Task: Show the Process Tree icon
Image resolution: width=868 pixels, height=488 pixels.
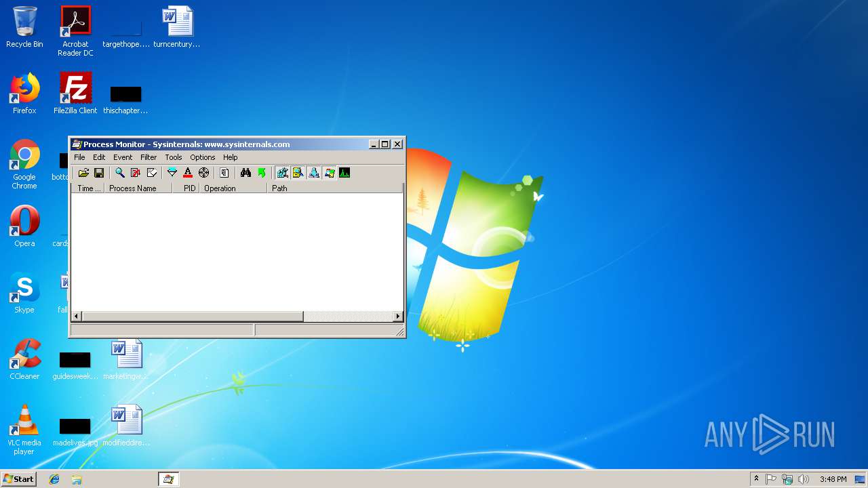Action: point(224,173)
